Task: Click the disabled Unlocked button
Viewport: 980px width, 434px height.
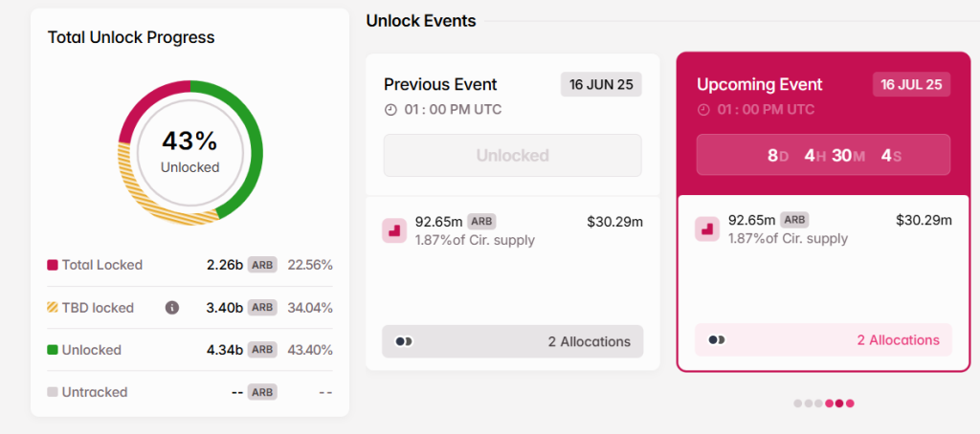Action: pos(513,155)
